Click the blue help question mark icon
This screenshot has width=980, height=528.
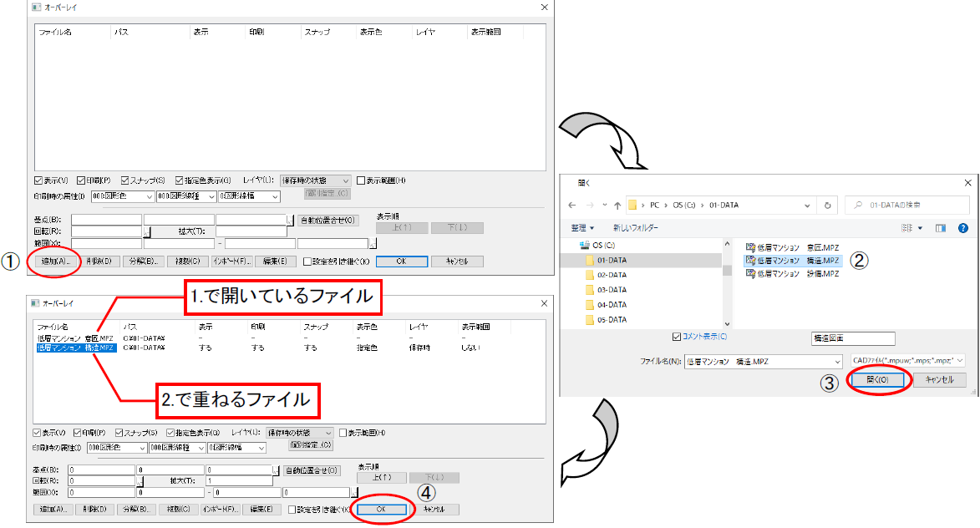pos(962,228)
